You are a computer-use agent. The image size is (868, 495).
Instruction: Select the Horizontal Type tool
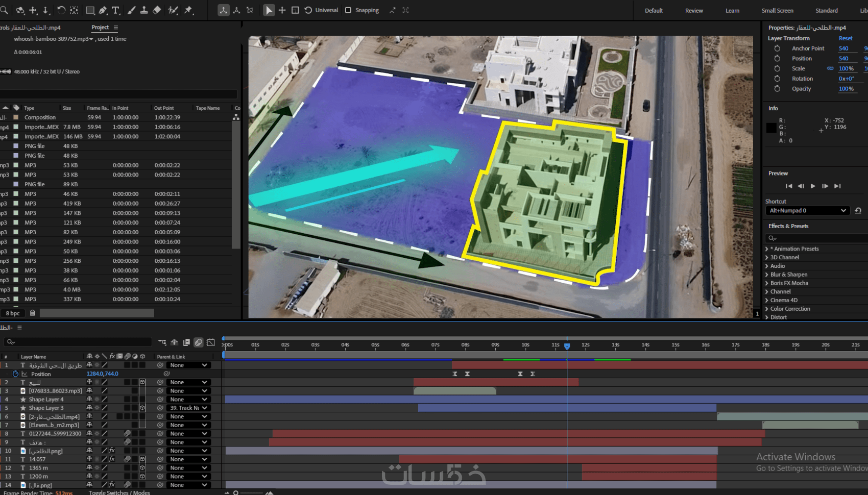pos(116,10)
